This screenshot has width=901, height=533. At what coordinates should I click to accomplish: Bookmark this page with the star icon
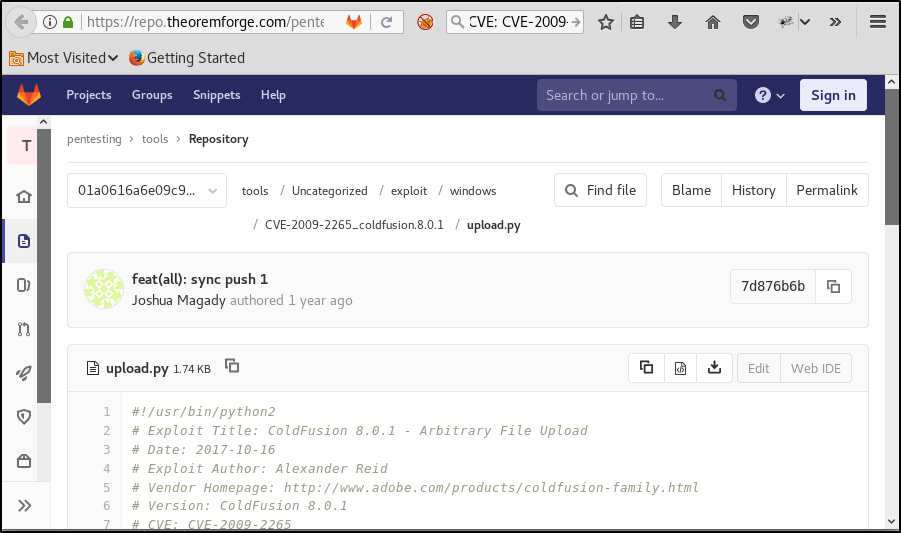(605, 22)
